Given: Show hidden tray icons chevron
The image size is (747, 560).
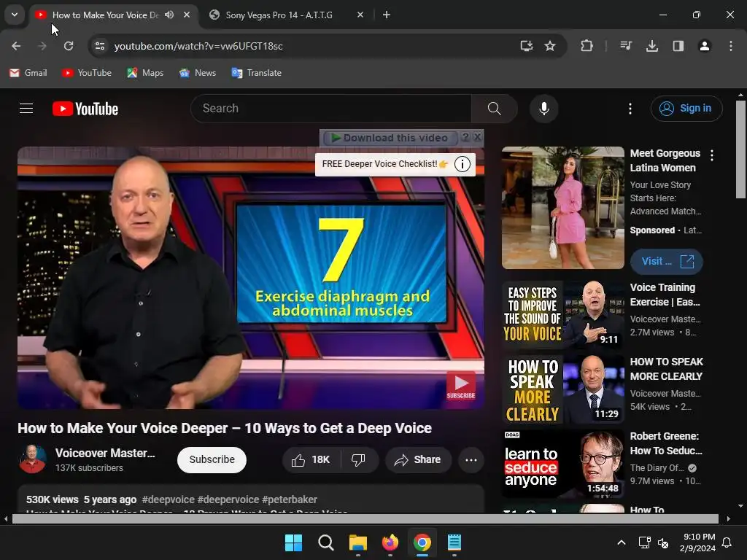Looking at the screenshot, I should pyautogui.click(x=622, y=542).
